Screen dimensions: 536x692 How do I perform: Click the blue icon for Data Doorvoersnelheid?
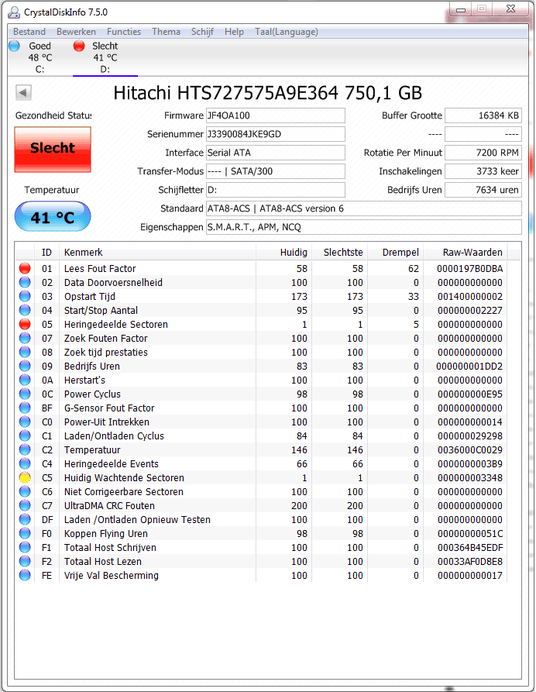(x=25, y=282)
